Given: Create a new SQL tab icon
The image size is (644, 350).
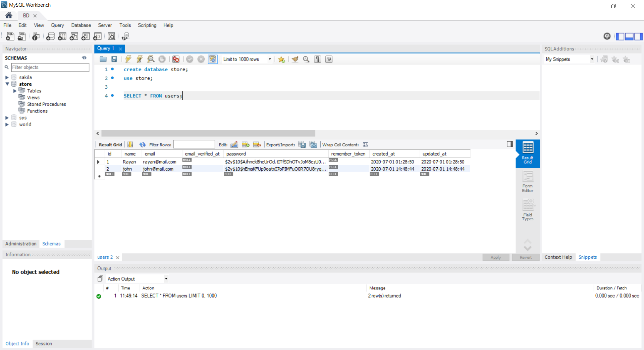Looking at the screenshot, I should [10, 36].
